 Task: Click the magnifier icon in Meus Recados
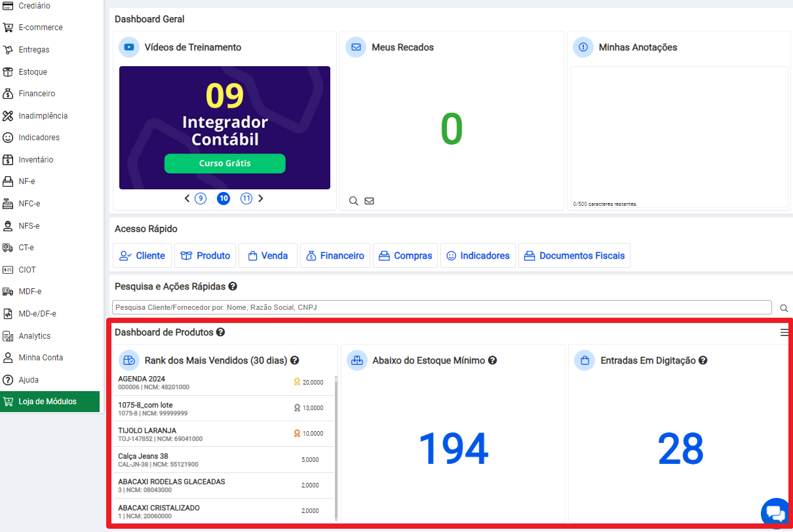click(x=353, y=201)
